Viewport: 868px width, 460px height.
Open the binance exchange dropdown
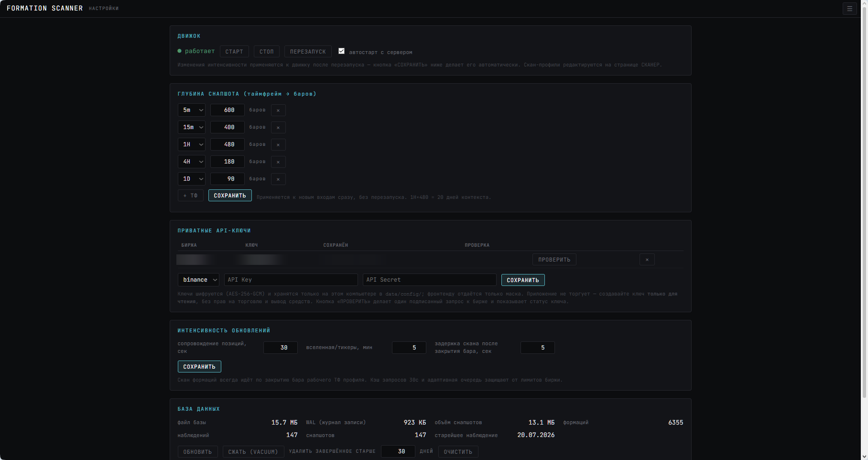point(198,280)
